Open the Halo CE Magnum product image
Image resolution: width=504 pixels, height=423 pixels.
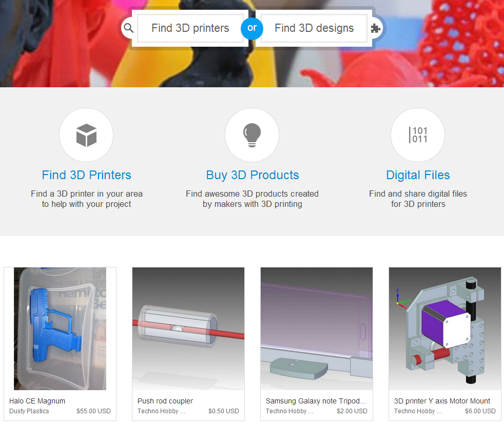click(x=60, y=329)
